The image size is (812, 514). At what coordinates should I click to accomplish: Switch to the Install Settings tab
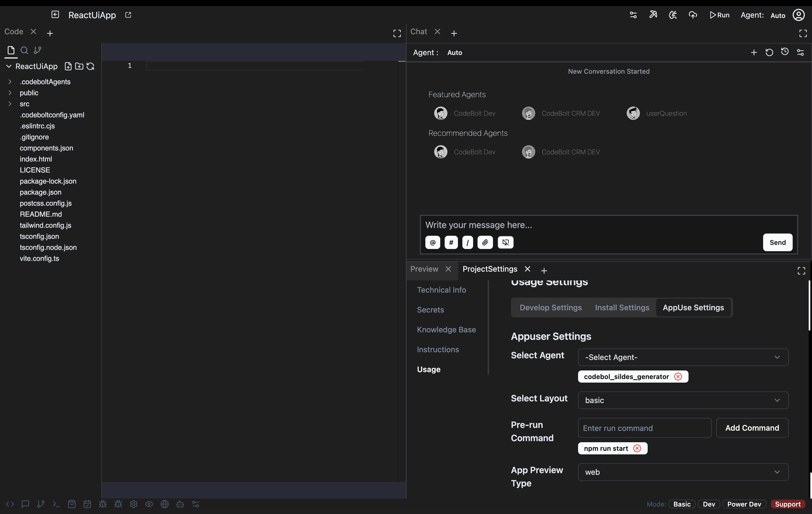622,307
